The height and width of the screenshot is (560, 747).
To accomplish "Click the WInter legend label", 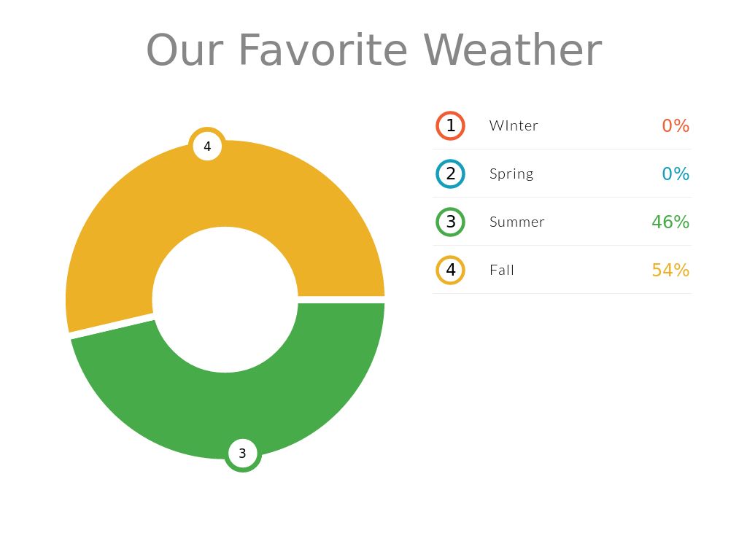I will 514,125.
